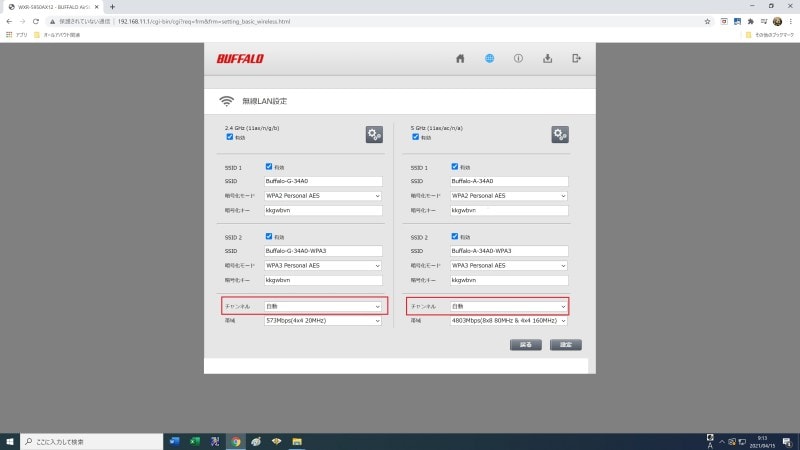Open the information icon in header
This screenshot has height=450, width=800.
[518, 58]
